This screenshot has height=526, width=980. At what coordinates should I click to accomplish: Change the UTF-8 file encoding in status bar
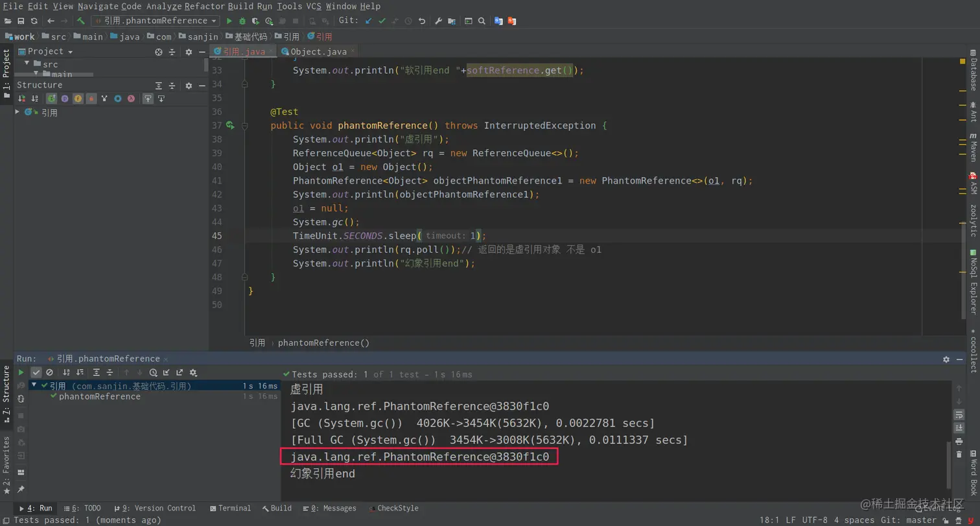coord(813,520)
